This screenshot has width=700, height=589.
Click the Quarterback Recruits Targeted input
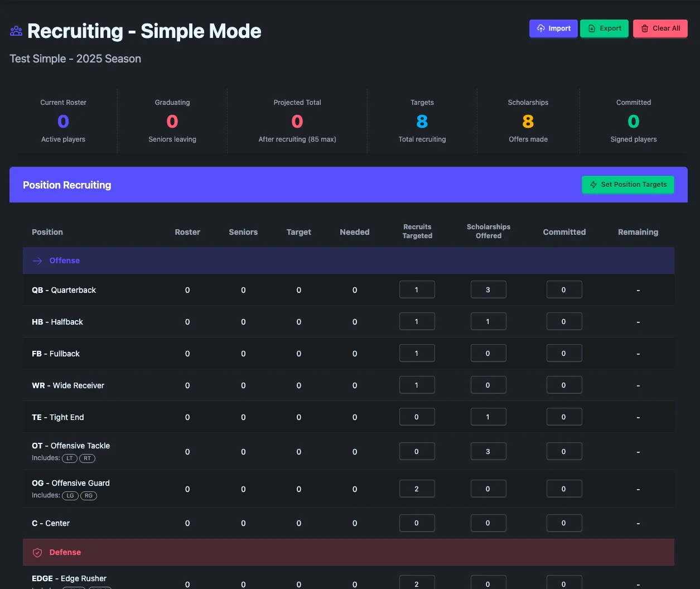pos(417,289)
